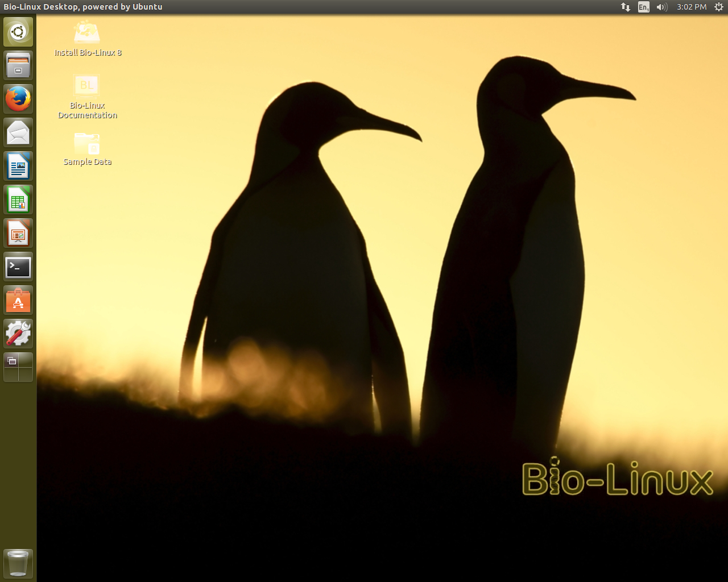Select the Bio-Linux Documentation desktop icon
728x582 pixels.
coord(87,86)
